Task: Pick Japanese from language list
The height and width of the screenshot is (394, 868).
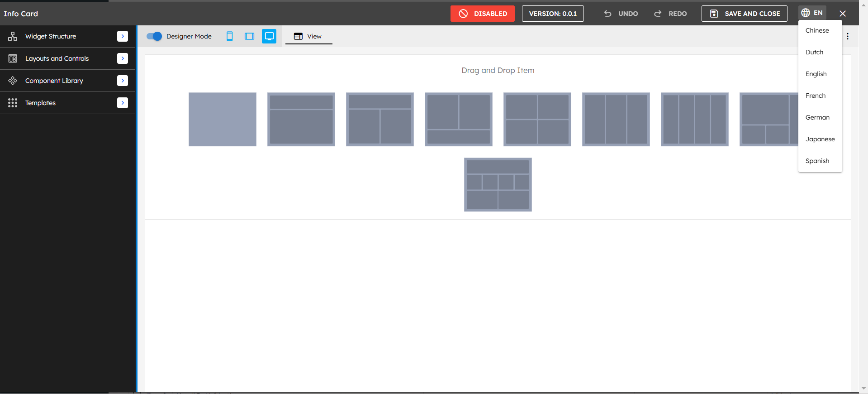Action: [x=820, y=139]
